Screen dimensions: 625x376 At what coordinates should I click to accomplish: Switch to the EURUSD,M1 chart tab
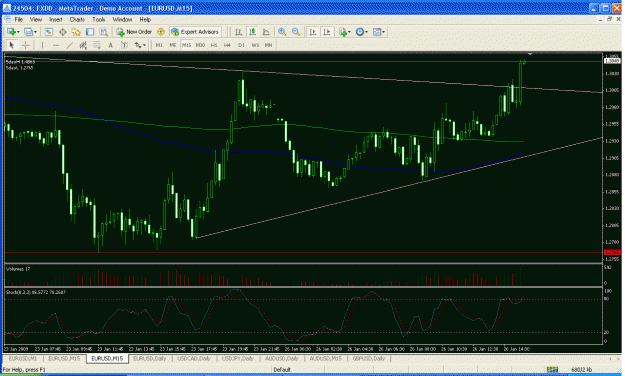[x=23, y=359]
